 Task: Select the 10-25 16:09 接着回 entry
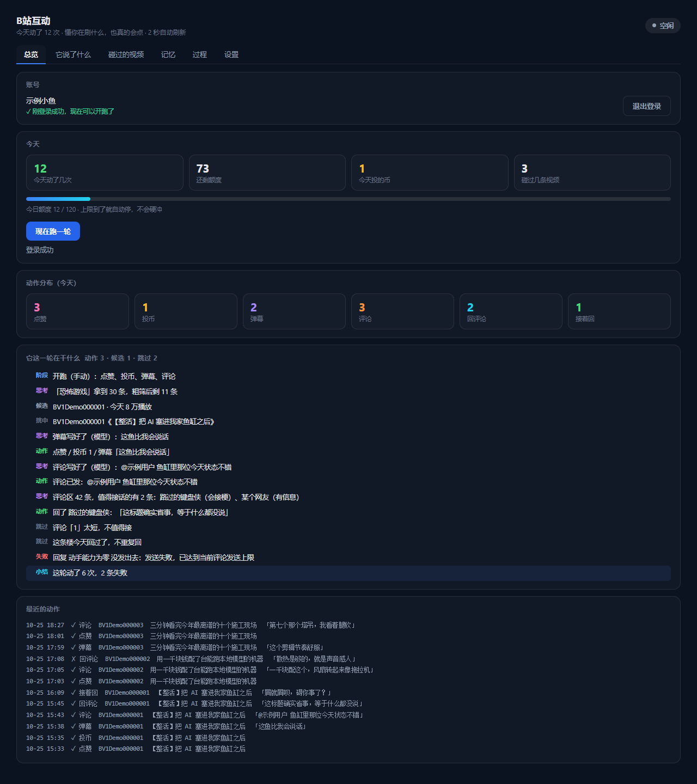(x=348, y=693)
